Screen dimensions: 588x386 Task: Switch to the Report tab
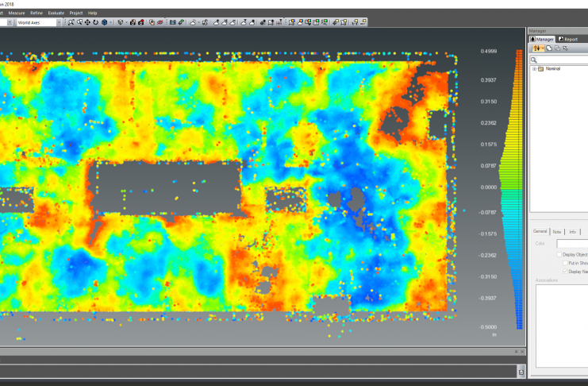[x=568, y=38]
